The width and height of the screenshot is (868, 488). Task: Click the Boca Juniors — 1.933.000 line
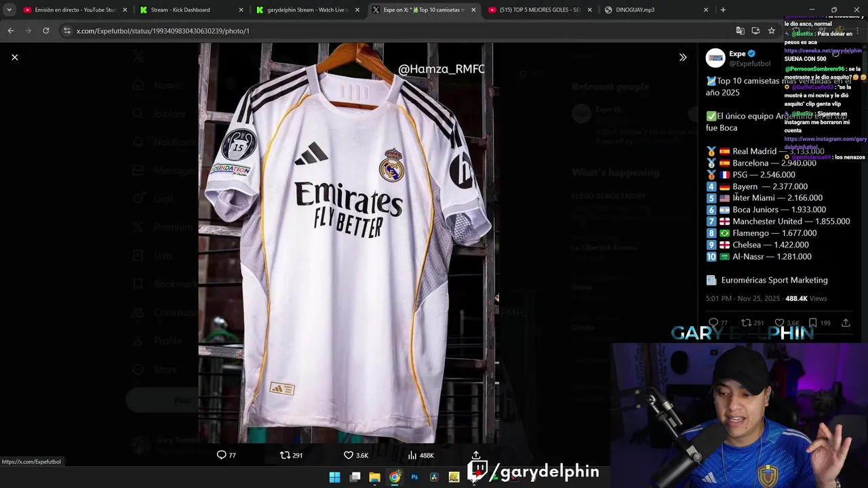point(766,209)
